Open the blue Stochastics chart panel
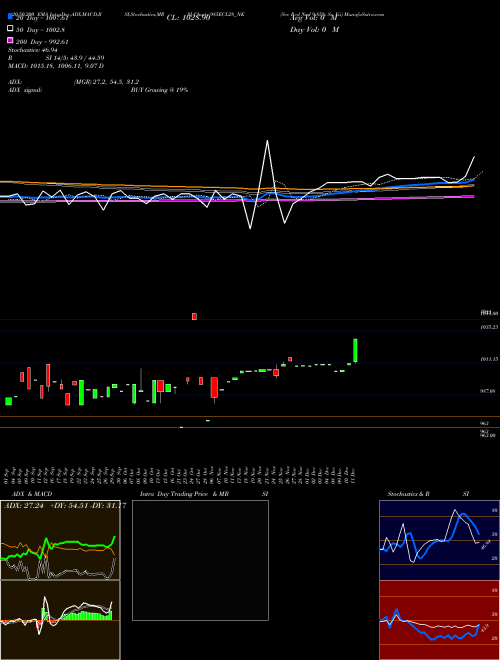 pyautogui.click(x=439, y=540)
